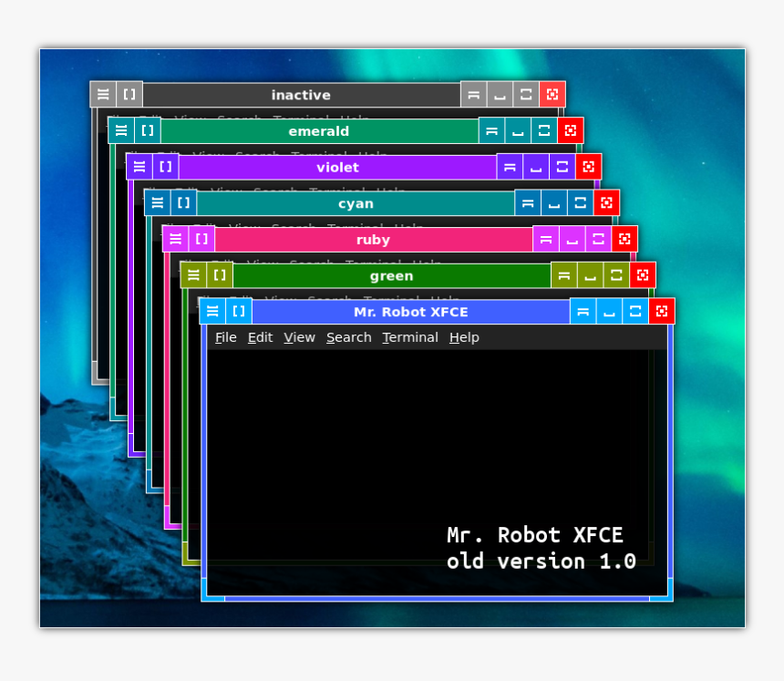Minimize the inactive window
Screen dimensions: 784x681
[x=500, y=95]
